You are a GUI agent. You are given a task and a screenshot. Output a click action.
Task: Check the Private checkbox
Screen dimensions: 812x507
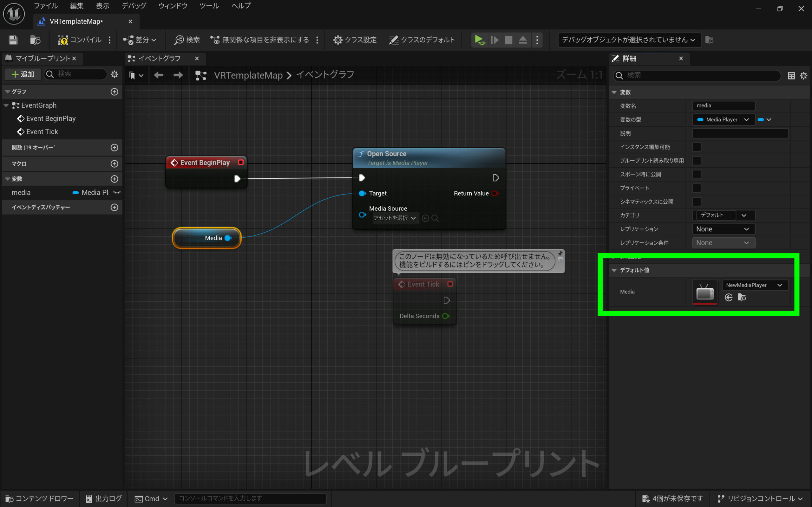click(x=697, y=188)
